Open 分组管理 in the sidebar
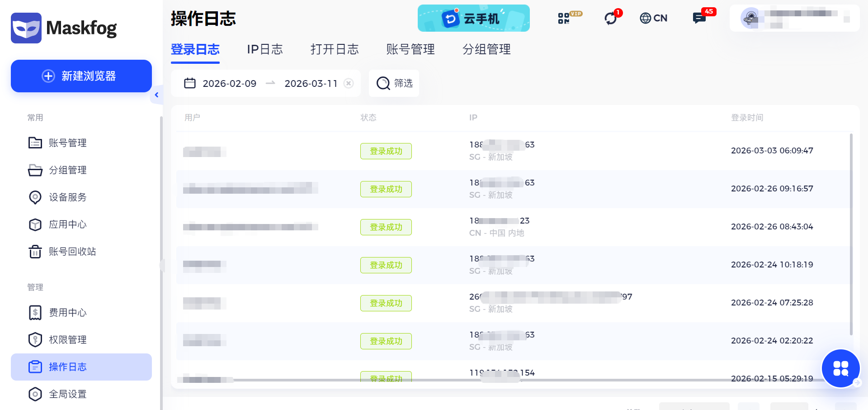The height and width of the screenshot is (410, 868). 68,170
